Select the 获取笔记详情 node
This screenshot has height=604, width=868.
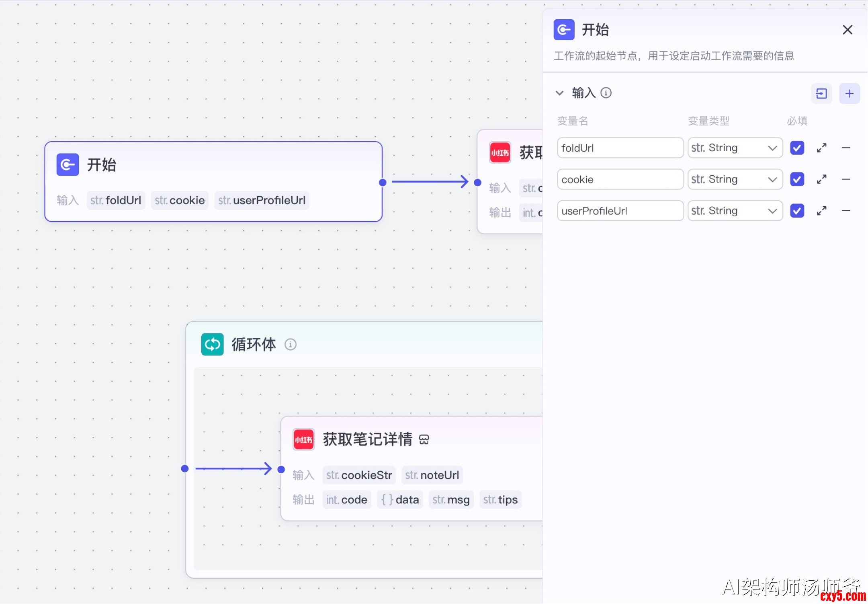coord(368,440)
